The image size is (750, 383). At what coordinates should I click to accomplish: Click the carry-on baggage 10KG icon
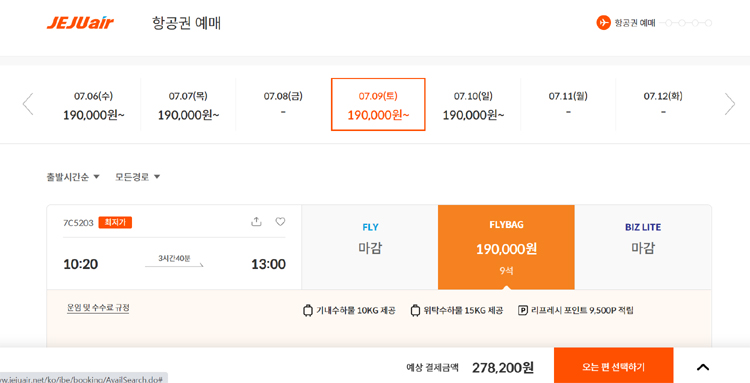point(308,311)
